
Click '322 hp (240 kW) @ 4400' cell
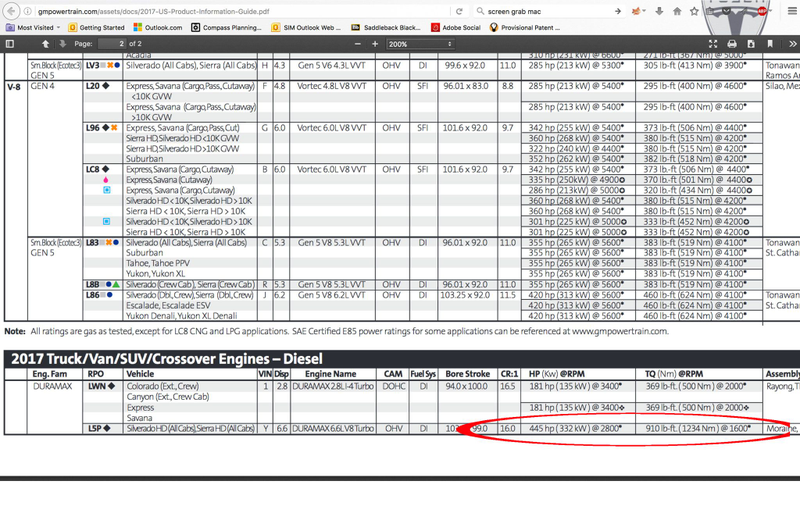point(576,148)
